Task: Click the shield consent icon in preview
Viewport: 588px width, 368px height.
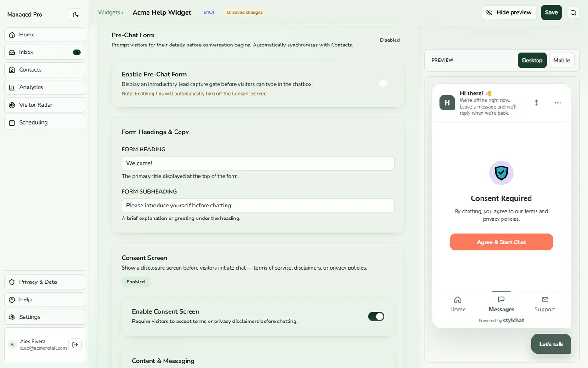Action: (x=501, y=173)
